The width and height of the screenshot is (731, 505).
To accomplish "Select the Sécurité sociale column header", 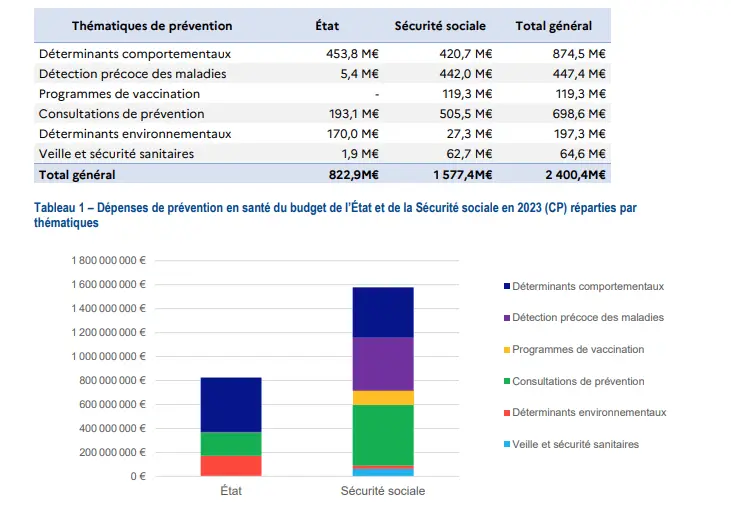I will (x=440, y=26).
